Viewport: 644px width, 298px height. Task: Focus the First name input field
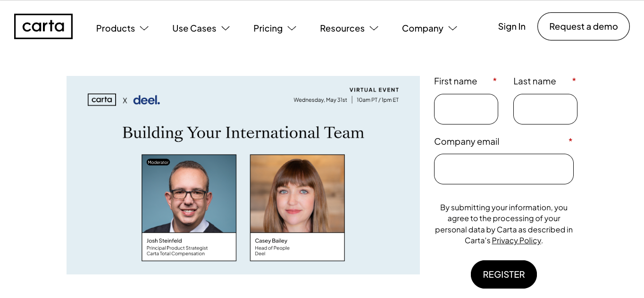pyautogui.click(x=466, y=109)
